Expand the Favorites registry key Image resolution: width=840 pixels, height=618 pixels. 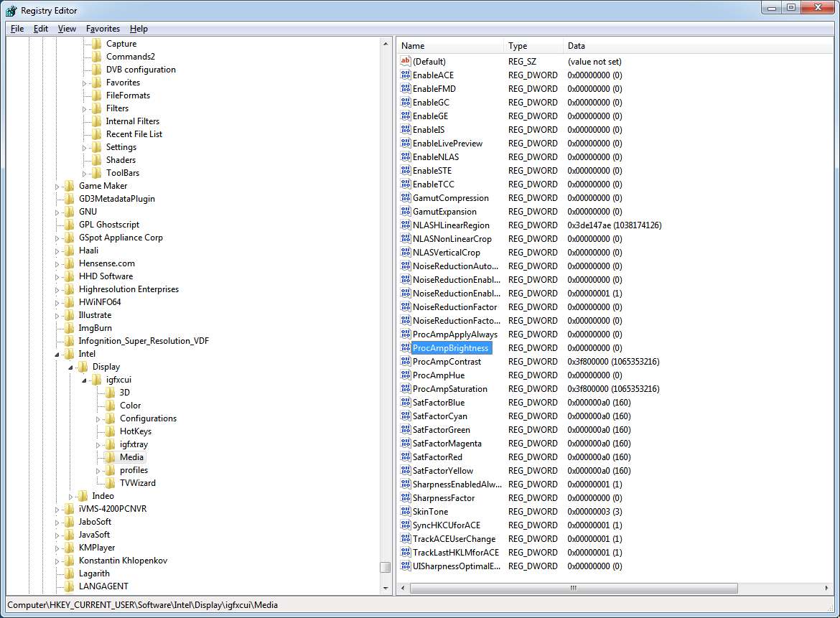pyautogui.click(x=84, y=83)
